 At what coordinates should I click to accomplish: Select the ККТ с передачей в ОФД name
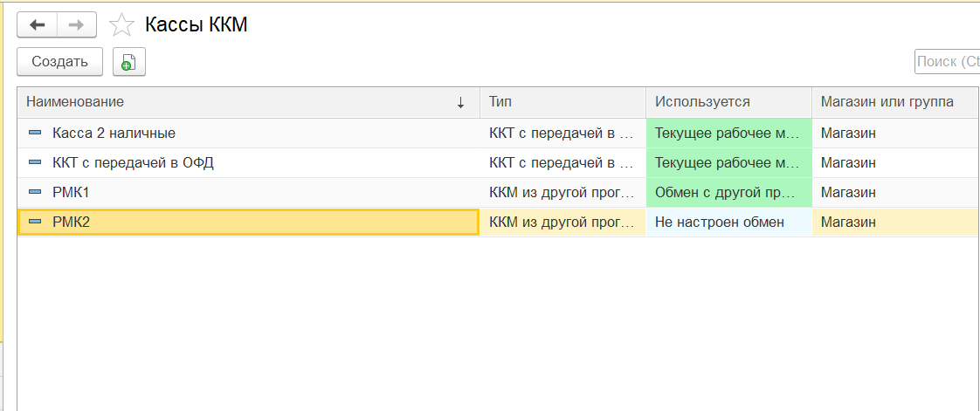click(x=133, y=162)
